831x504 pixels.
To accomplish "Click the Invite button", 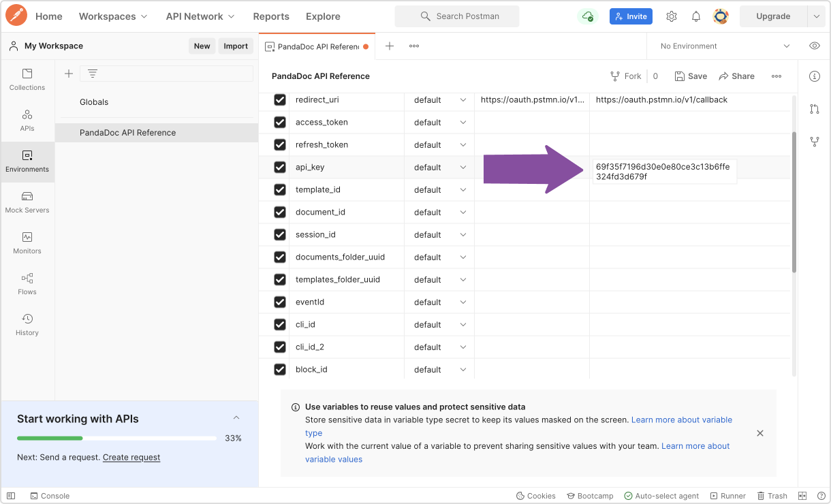I will [x=631, y=16].
